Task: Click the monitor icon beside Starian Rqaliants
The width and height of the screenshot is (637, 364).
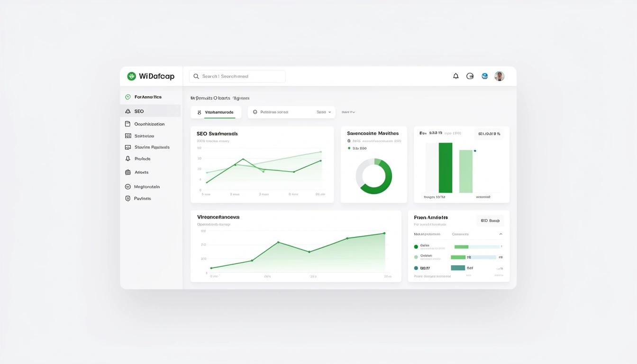Action: click(x=127, y=147)
